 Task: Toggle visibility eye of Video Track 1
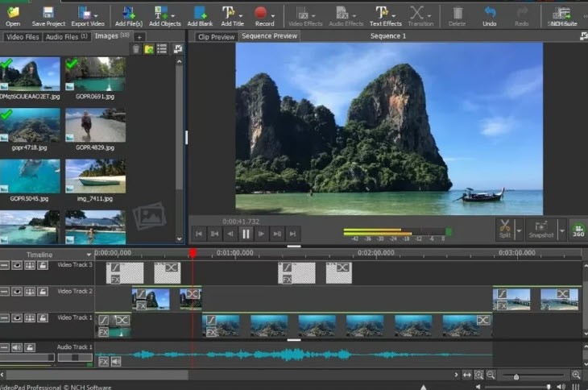[x=17, y=318]
